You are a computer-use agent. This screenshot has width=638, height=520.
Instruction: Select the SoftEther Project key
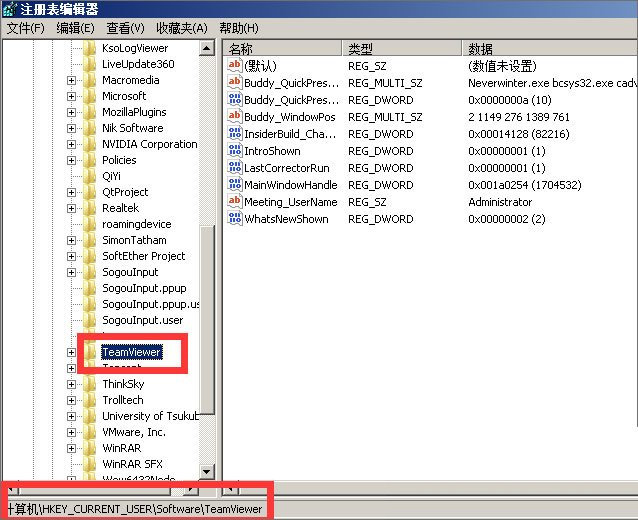[x=144, y=256]
